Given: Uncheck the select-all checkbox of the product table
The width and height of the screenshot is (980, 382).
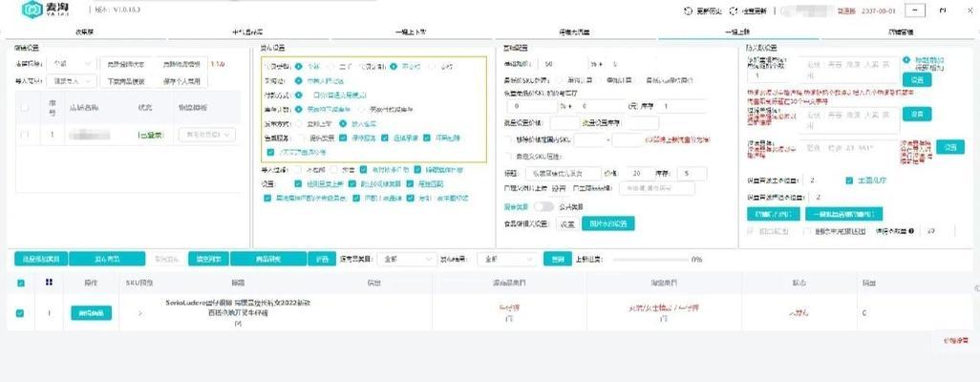Looking at the screenshot, I should (21, 283).
